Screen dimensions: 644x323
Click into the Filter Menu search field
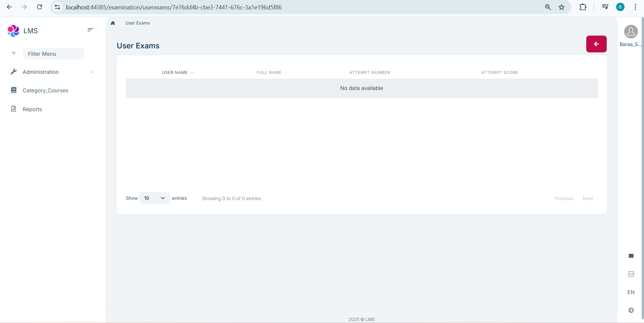pos(53,54)
